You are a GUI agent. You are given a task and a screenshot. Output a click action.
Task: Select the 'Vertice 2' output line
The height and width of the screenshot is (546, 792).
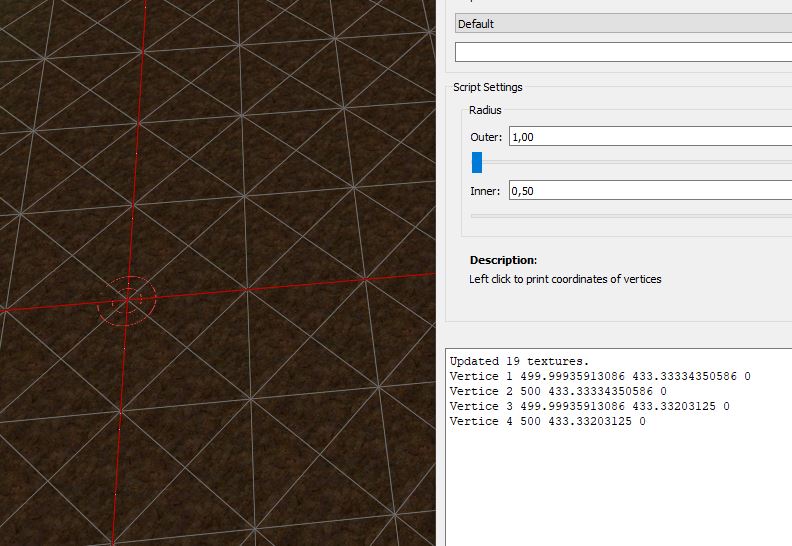pyautogui.click(x=558, y=391)
